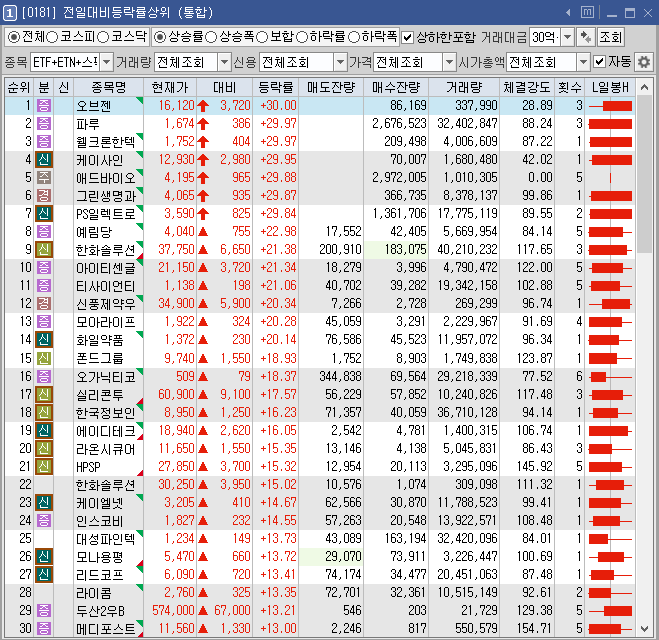659x640 pixels.
Task: Open the 종목 ETF+ETN dropdown
Action: coord(107,62)
